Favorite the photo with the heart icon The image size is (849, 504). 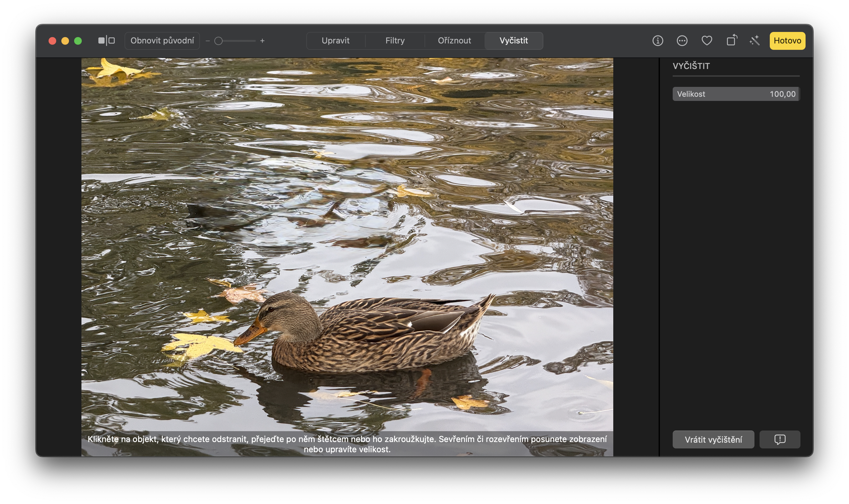(707, 41)
